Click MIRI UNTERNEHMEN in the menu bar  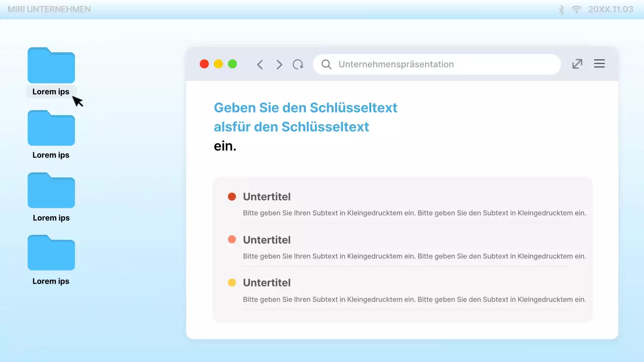[x=49, y=9]
